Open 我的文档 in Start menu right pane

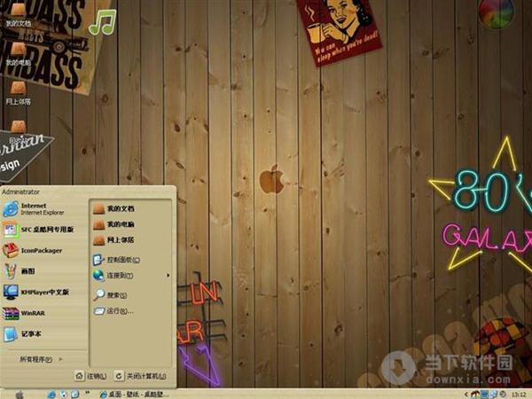(x=114, y=208)
